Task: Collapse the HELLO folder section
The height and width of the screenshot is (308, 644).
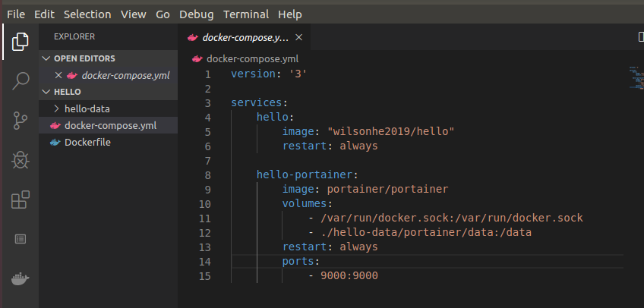Action: pos(46,92)
